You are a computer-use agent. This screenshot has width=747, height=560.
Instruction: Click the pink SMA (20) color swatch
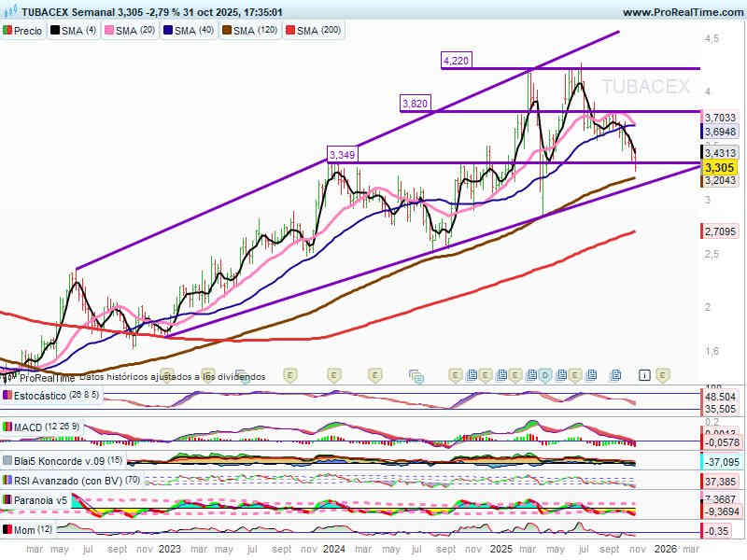tap(107, 31)
